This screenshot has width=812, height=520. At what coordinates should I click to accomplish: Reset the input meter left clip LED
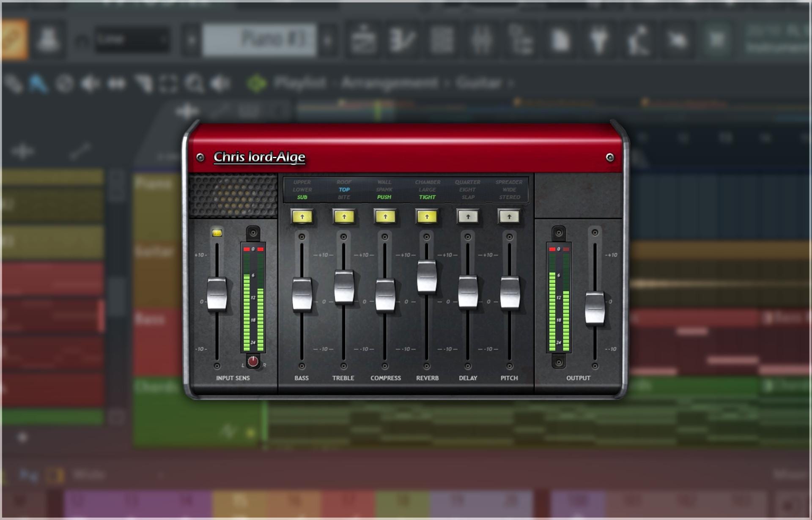[247, 249]
